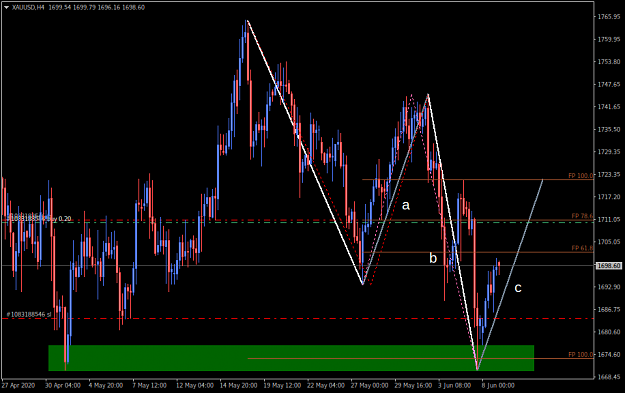Click the "3 Jun 08:00" time label

click(455, 385)
